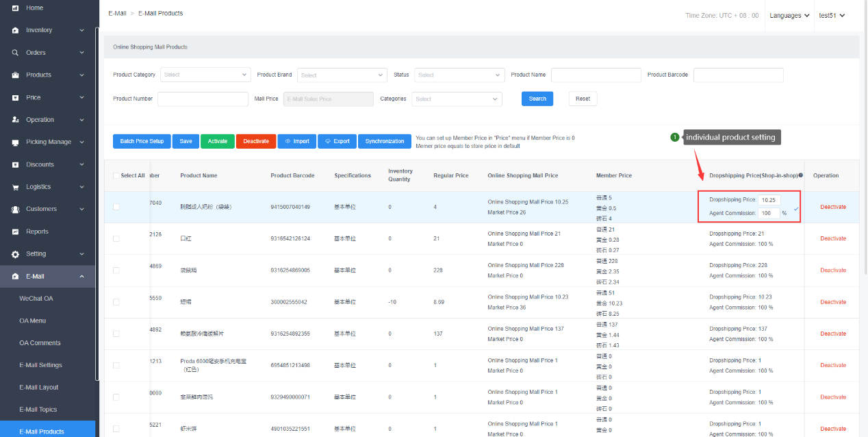The width and height of the screenshot is (868, 437).
Task: Open the Languages dropdown
Action: coord(789,15)
